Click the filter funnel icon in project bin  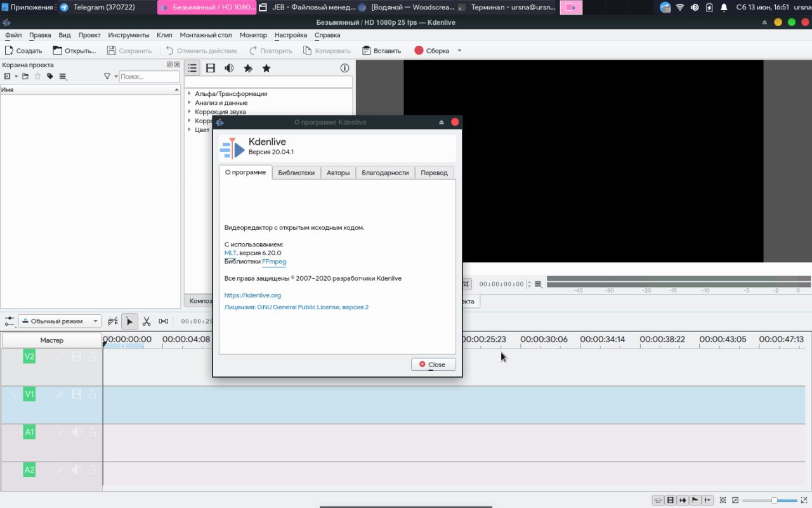(107, 76)
